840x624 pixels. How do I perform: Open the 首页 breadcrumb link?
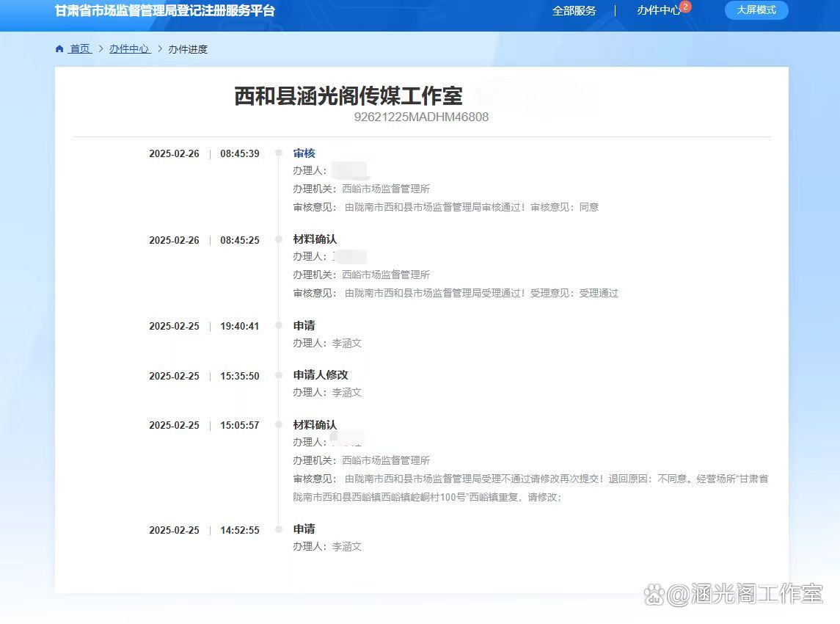coord(81,48)
